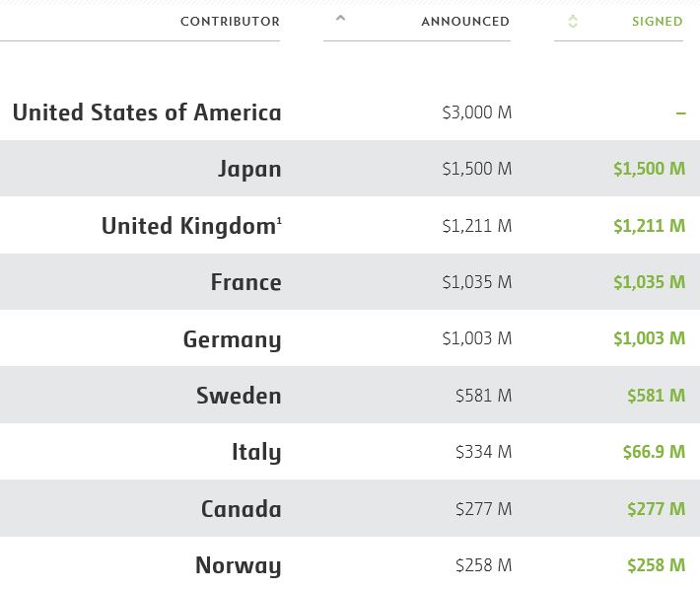700x590 pixels.
Task: Click the United States of America row
Action: tap(147, 112)
